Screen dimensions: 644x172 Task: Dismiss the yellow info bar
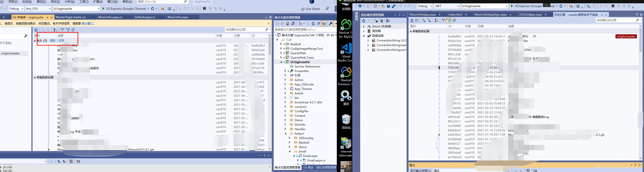[x=269, y=23]
